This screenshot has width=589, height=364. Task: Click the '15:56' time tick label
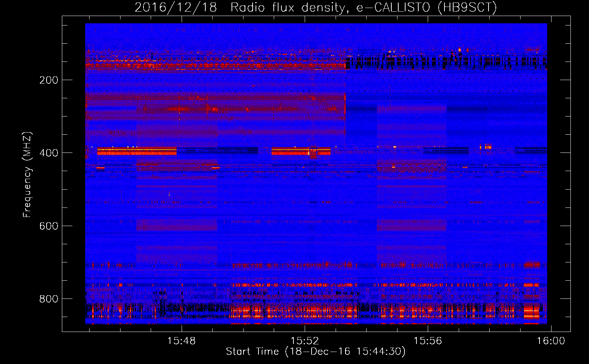[x=428, y=341]
